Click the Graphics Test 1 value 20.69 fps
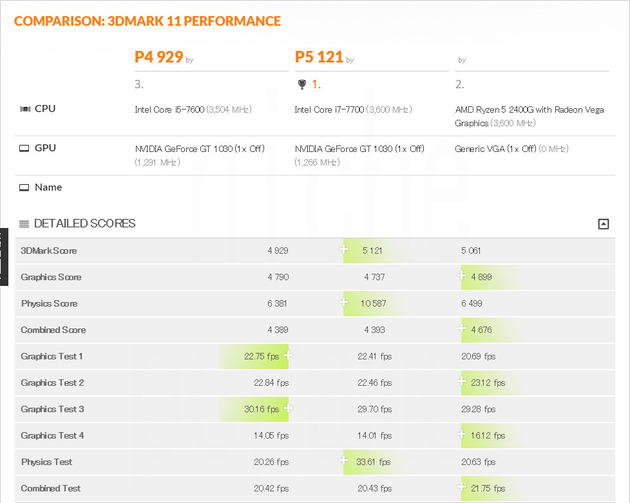The width and height of the screenshot is (630, 503). click(x=478, y=356)
